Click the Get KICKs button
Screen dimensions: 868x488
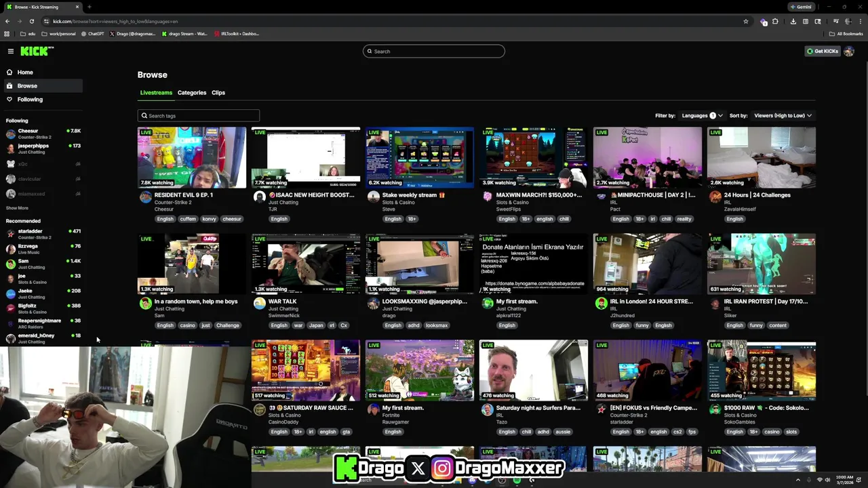pyautogui.click(x=823, y=52)
